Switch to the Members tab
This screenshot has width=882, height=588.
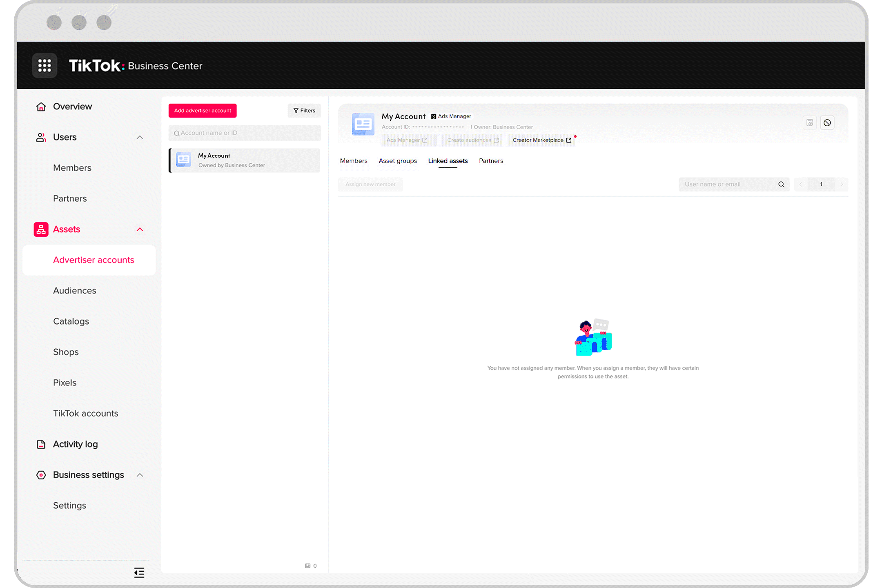(354, 161)
